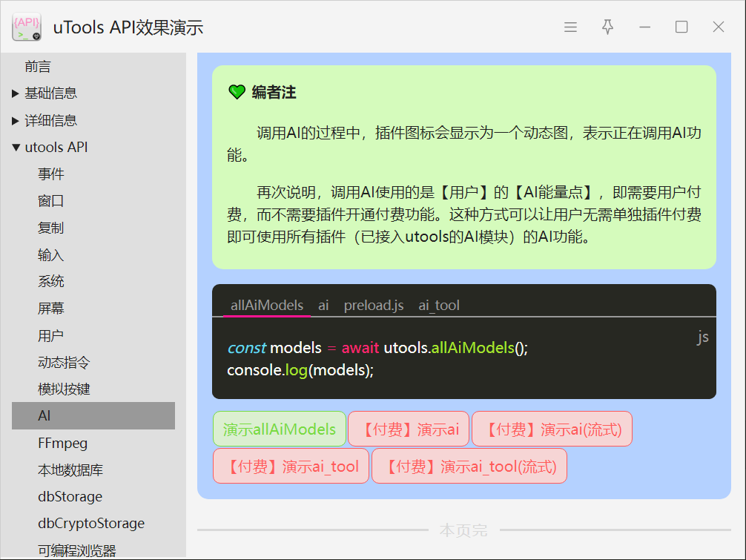Viewport: 746px width, 560px height.
Task: Go to dbCryptoStorage sidebar entry
Action: point(90,524)
